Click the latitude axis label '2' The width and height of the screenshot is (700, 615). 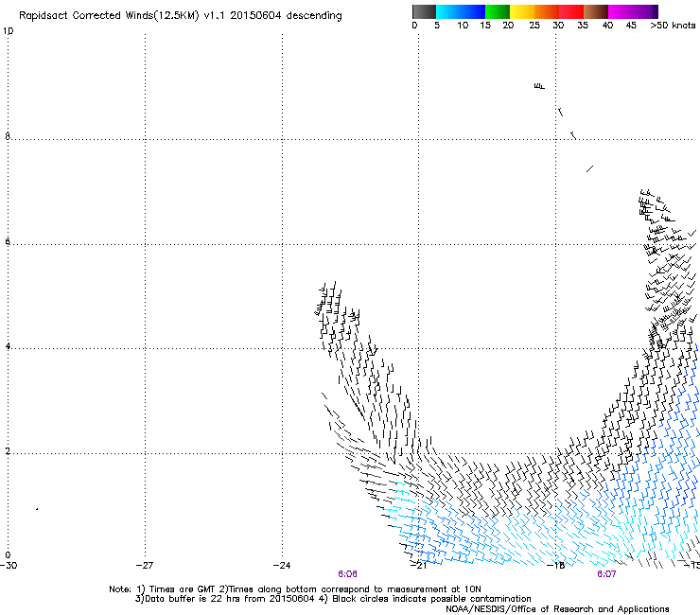coord(8,451)
